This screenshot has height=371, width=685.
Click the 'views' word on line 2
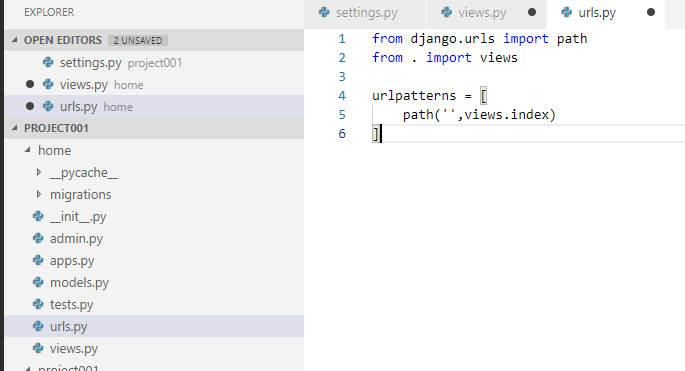498,58
